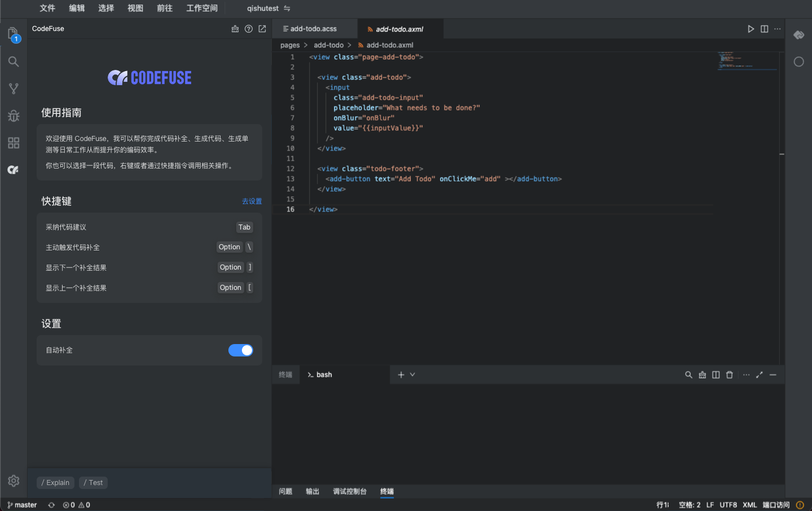Screen dimensions: 812x511
Task: Select the CodeFuse icon in the activity bar
Action: pyautogui.click(x=14, y=170)
